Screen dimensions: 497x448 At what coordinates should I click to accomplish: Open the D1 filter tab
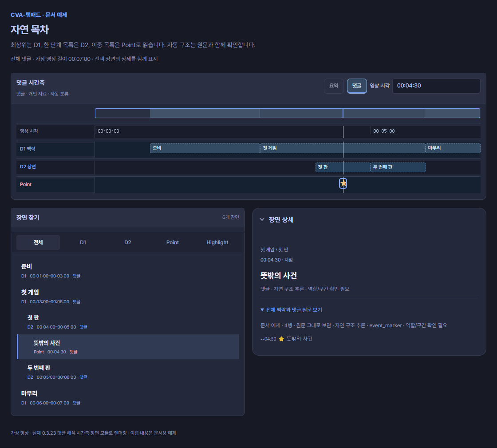[83, 242]
